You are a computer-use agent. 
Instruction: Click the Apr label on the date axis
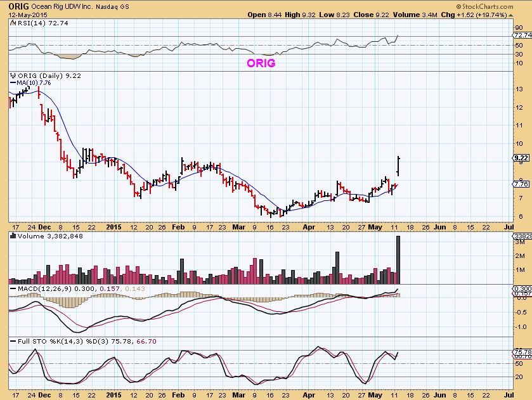pyautogui.click(x=308, y=226)
